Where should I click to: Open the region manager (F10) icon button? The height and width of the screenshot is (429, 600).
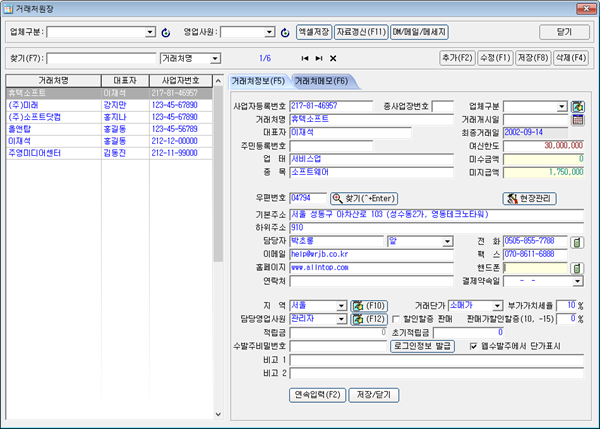point(369,306)
